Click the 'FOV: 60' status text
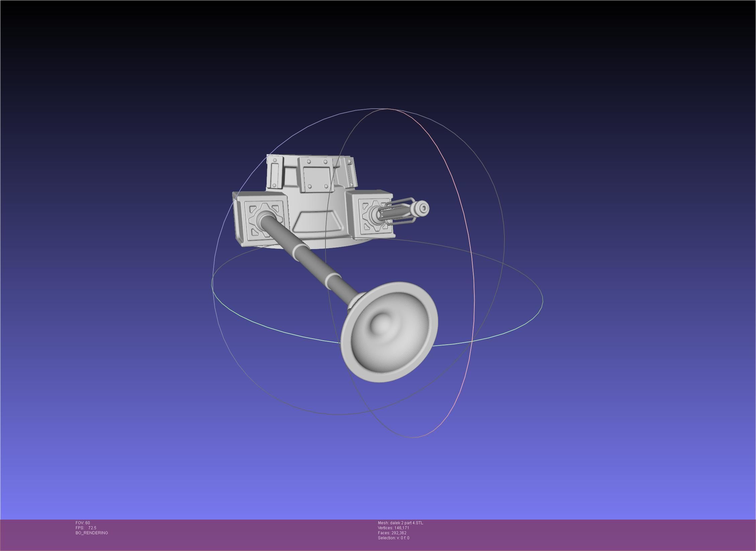The height and width of the screenshot is (551, 756). click(83, 523)
